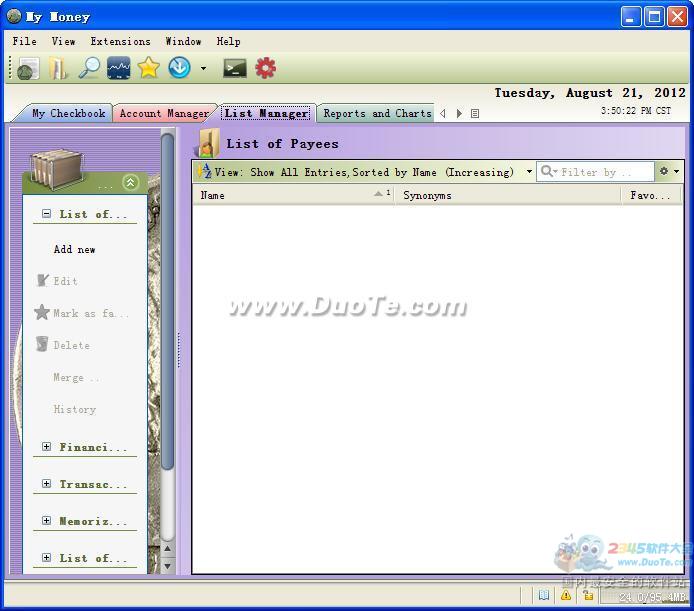Image resolution: width=694 pixels, height=611 pixels.
Task: Click the yellow star favorites toolbar icon
Action: pos(148,68)
